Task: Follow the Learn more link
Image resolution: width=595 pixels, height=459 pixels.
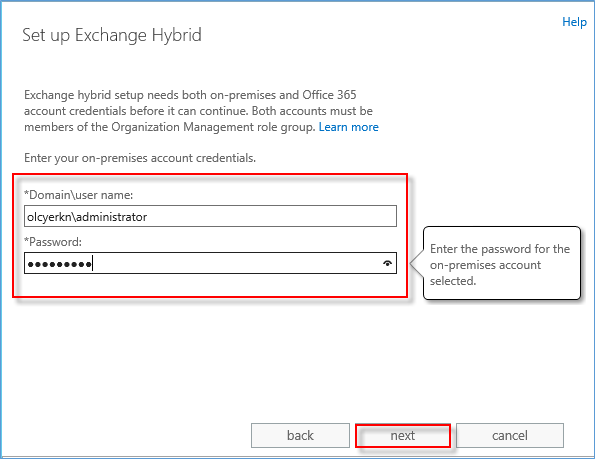Action: click(348, 127)
